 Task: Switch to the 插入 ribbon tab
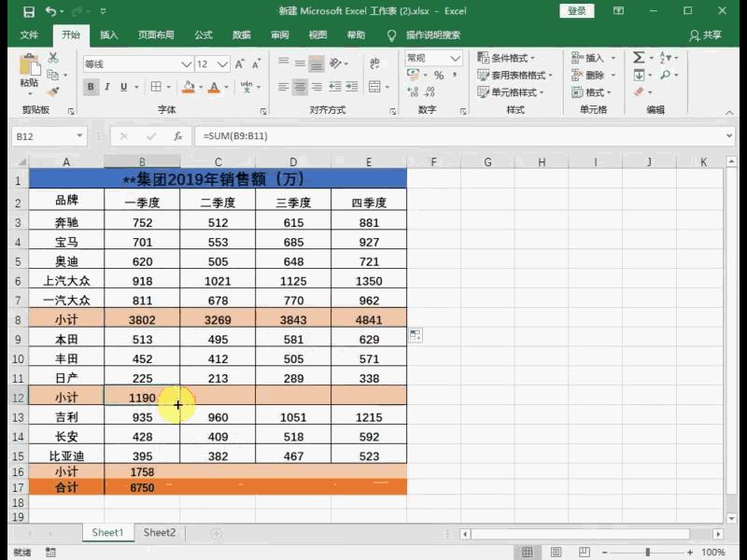pos(107,35)
